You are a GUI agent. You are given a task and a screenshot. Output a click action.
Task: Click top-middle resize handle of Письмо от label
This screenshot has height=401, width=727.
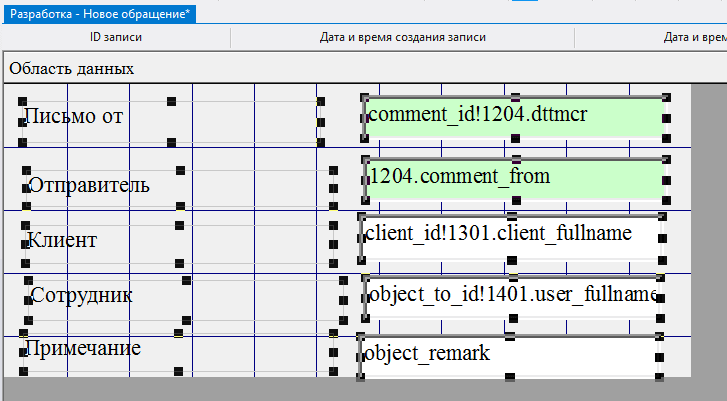(171, 100)
